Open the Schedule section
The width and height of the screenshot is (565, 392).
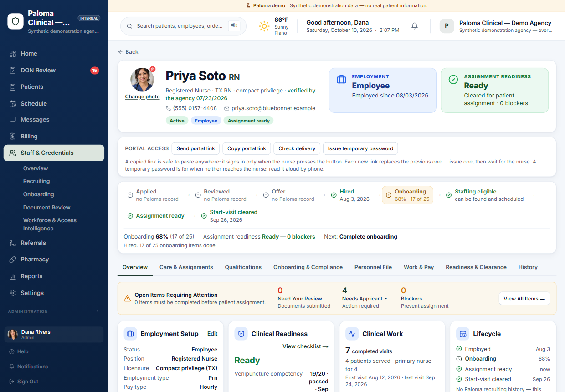(x=54, y=104)
